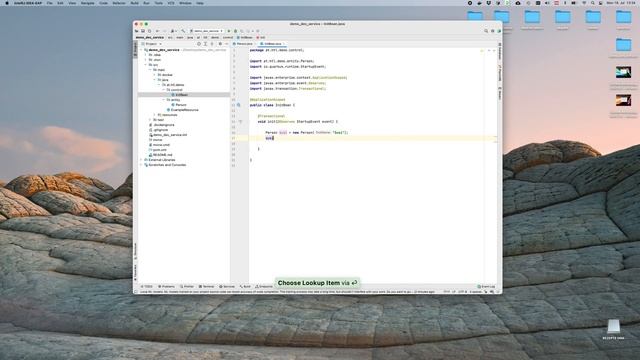The width and height of the screenshot is (640, 360).
Task: Select the Person class in project tree
Action: [x=181, y=105]
